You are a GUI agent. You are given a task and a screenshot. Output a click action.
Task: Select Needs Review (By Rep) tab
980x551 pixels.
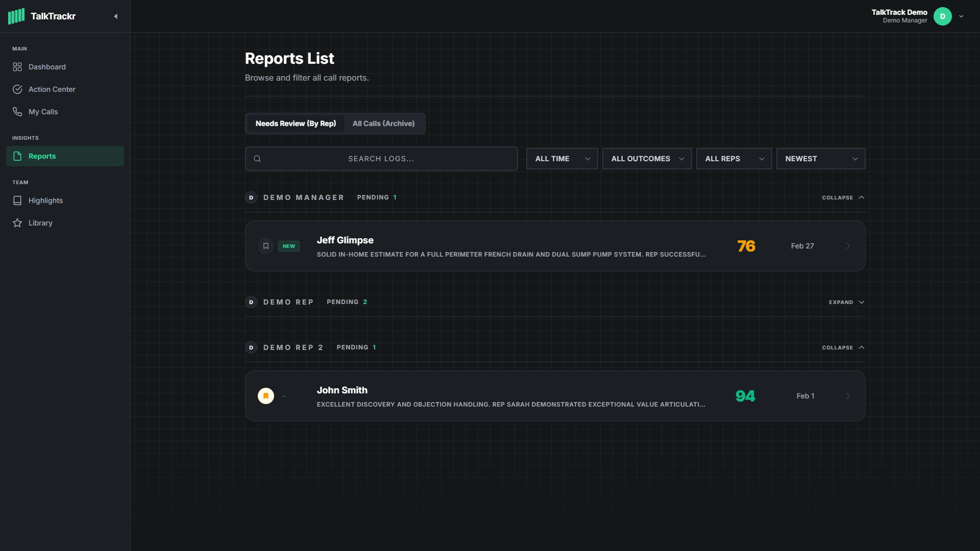[x=296, y=123]
